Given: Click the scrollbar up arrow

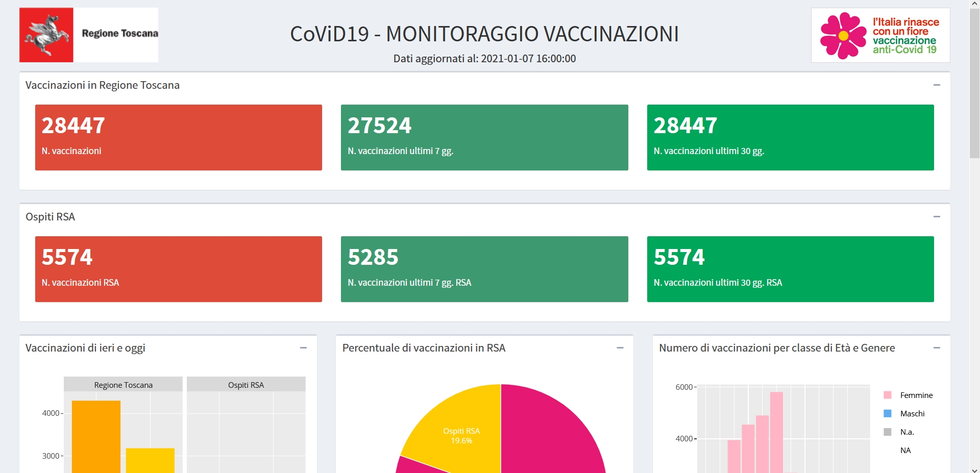Looking at the screenshot, I should (974, 4).
